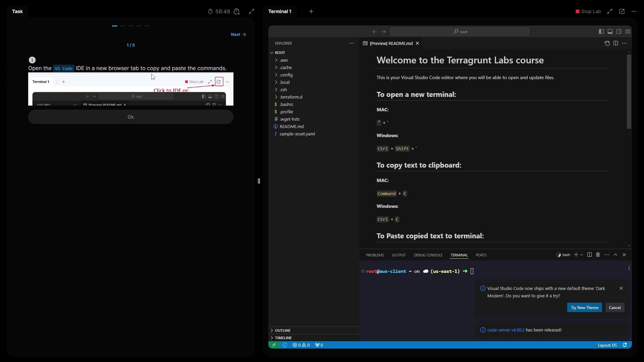Open new terminal profile dropdown arrow
Screen dimensions: 644x362
pos(582,255)
